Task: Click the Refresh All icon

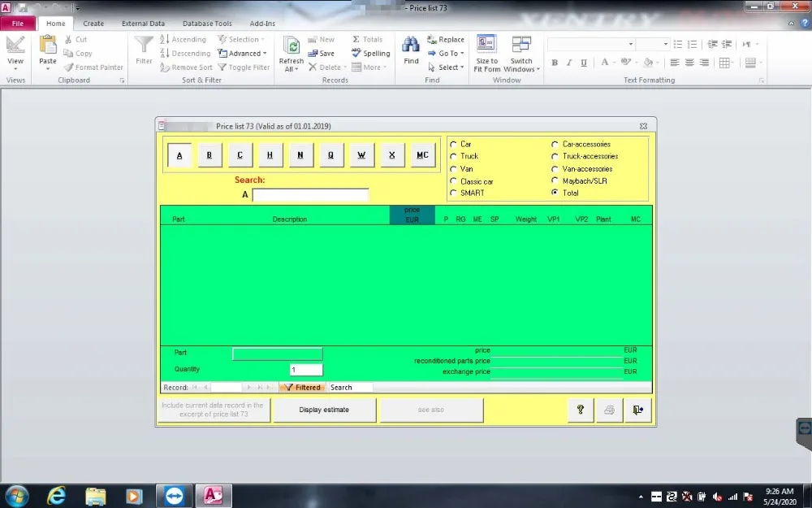Action: pyautogui.click(x=291, y=46)
